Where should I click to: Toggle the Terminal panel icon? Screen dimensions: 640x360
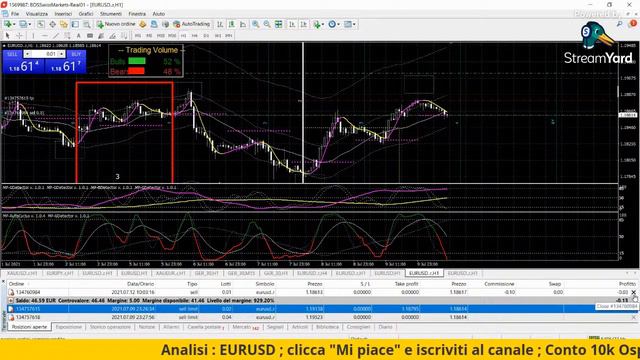[75, 24]
